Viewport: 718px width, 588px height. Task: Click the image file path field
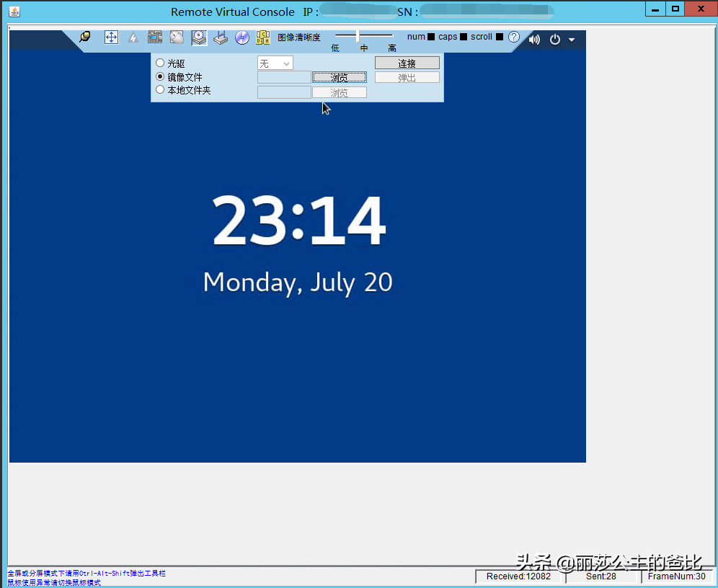284,77
